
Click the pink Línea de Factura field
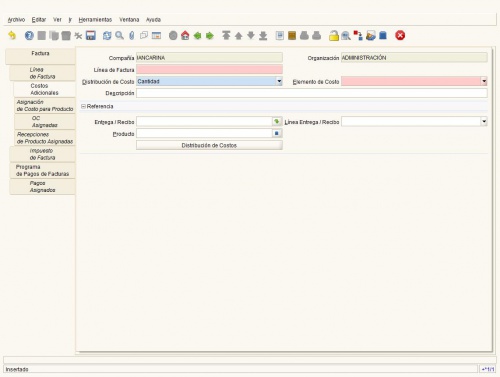(x=209, y=70)
